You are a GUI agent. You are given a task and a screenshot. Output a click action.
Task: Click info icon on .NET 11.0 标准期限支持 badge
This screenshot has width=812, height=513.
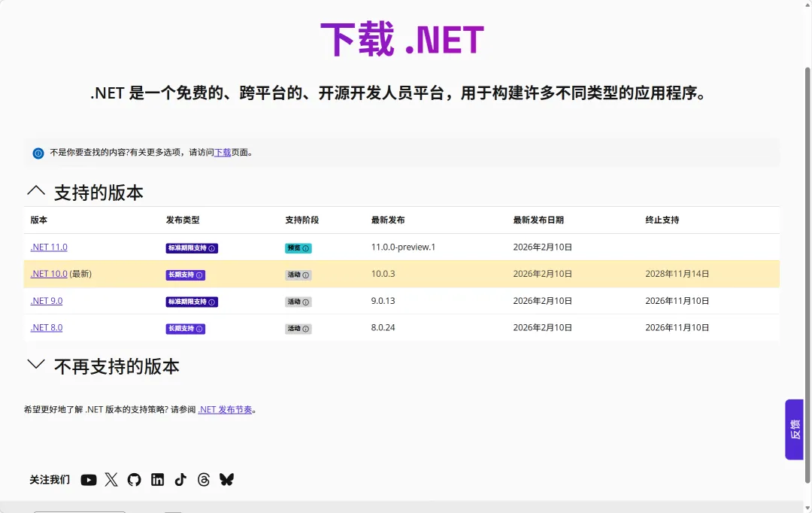click(211, 249)
